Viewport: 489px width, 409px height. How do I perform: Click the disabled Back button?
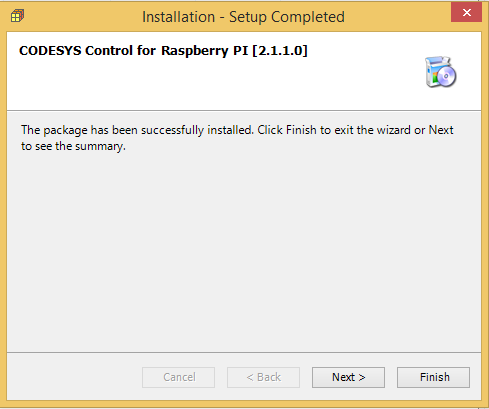click(263, 377)
